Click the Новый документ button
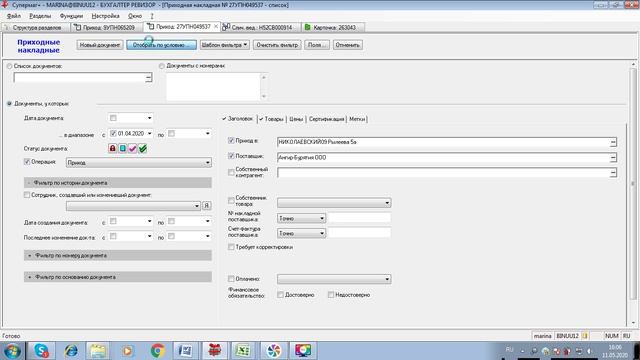This screenshot has width=640, height=360. click(x=100, y=45)
